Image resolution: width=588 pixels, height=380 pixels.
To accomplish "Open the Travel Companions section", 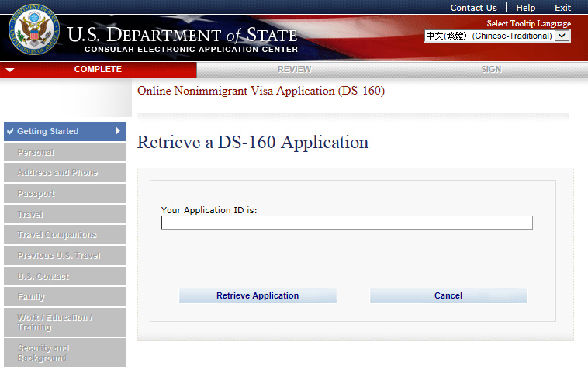I will click(x=65, y=235).
